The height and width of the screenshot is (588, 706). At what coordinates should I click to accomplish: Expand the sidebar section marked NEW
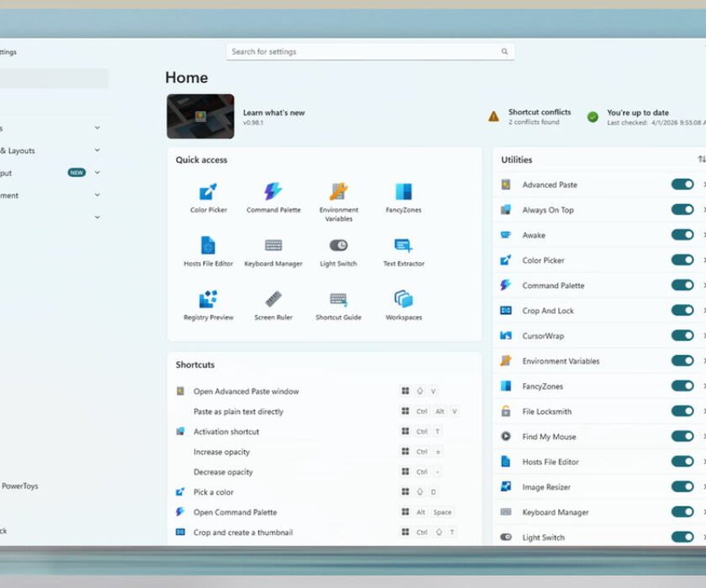coord(97,173)
